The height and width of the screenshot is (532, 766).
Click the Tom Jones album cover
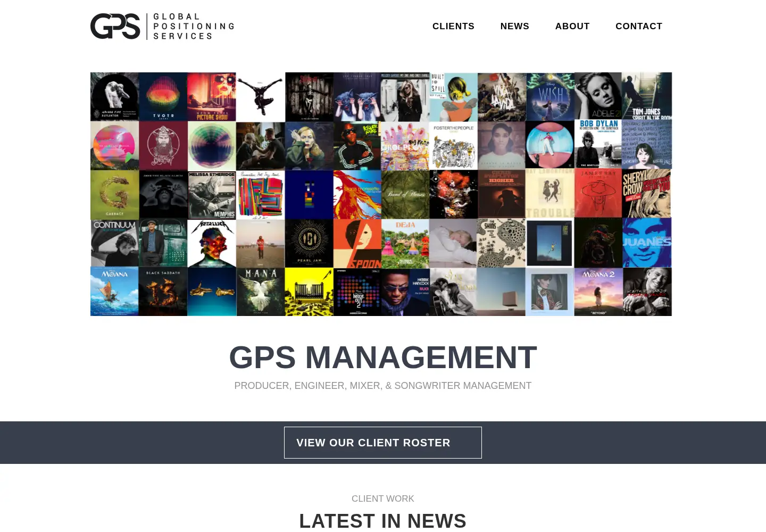point(647,97)
